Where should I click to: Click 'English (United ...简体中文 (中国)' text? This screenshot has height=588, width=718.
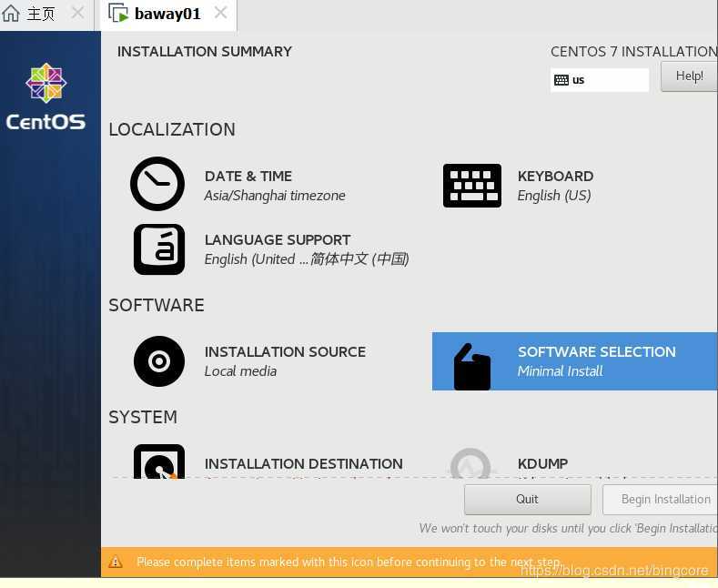tap(307, 259)
